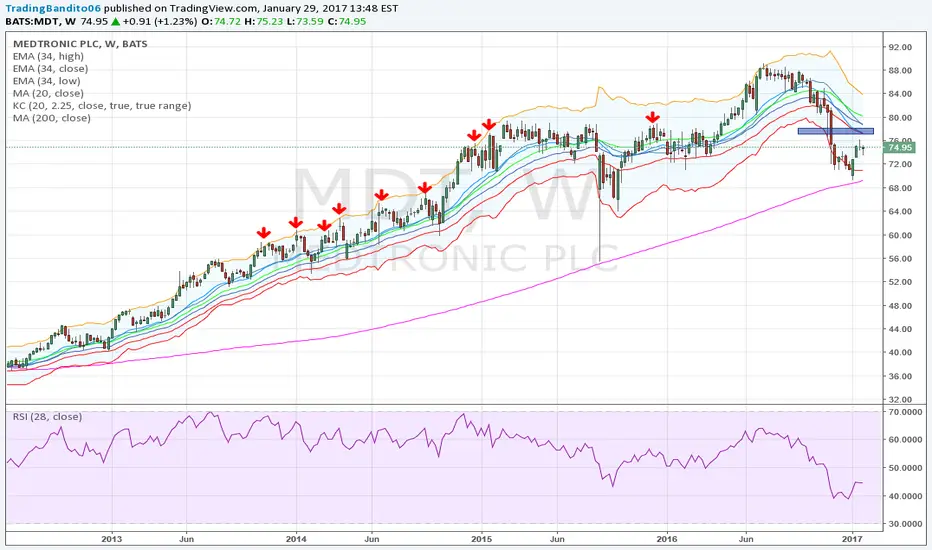Click the green up-triangle price change icon
932x550 pixels.
coord(115,21)
